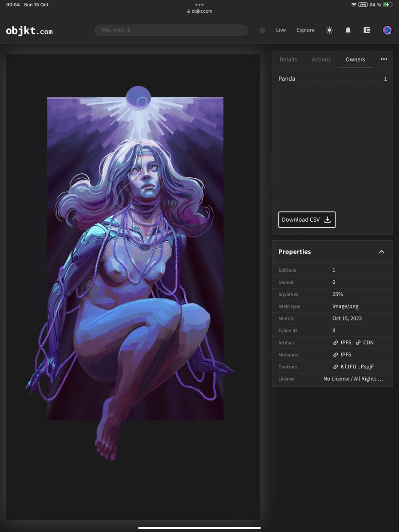The image size is (399, 532).
Task: Open the objkt.com home logo
Action: (29, 31)
